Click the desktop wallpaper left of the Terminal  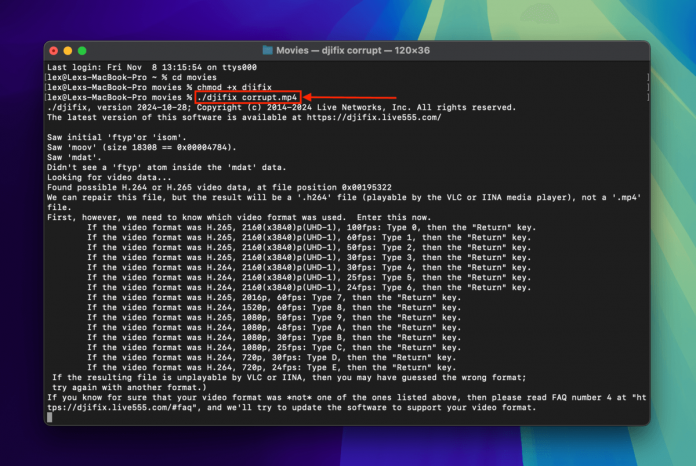click(20, 250)
